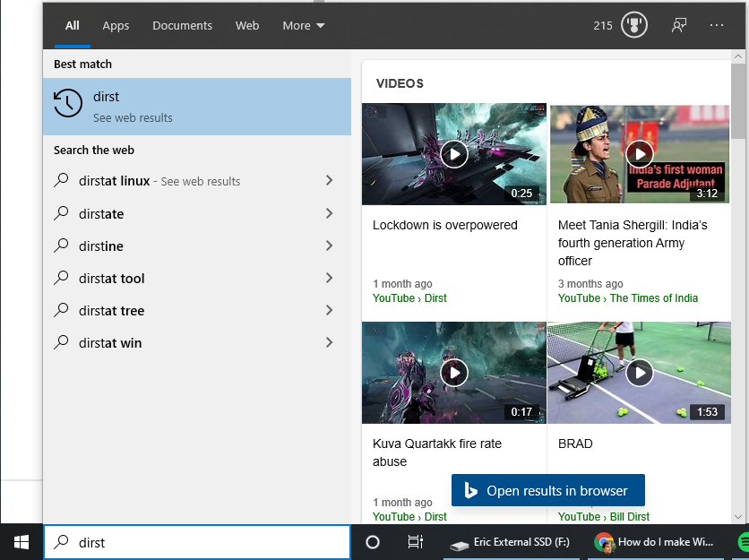Screen dimensions: 749x560
Task: Open the YouTube › Bill Dirst link
Action: (603, 516)
